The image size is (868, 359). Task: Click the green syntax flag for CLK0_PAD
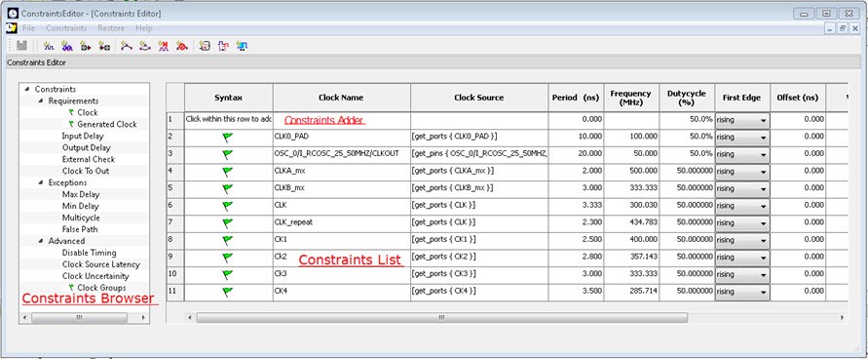228,138
